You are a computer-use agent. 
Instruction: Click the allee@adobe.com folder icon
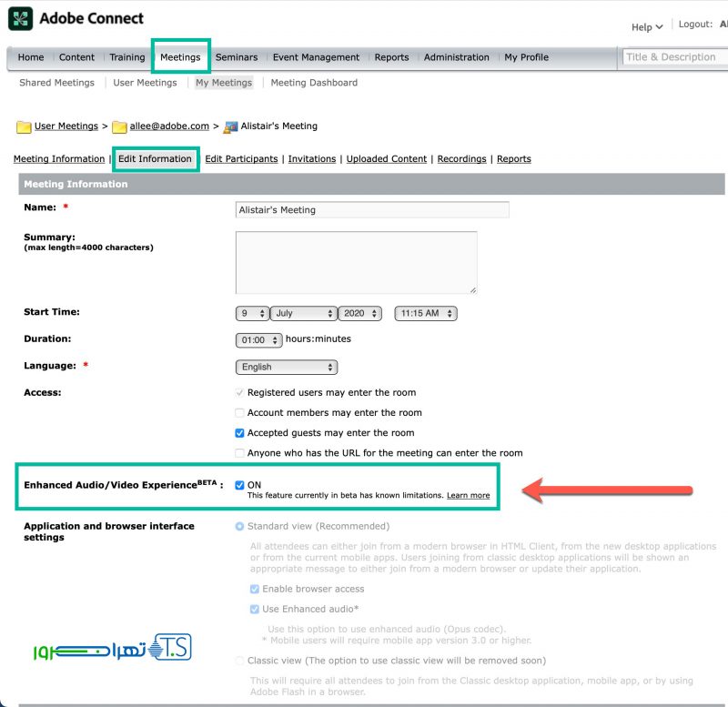coord(119,126)
